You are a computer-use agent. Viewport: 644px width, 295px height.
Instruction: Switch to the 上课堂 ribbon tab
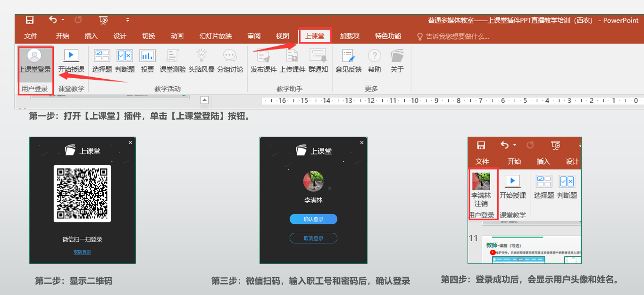pos(315,36)
